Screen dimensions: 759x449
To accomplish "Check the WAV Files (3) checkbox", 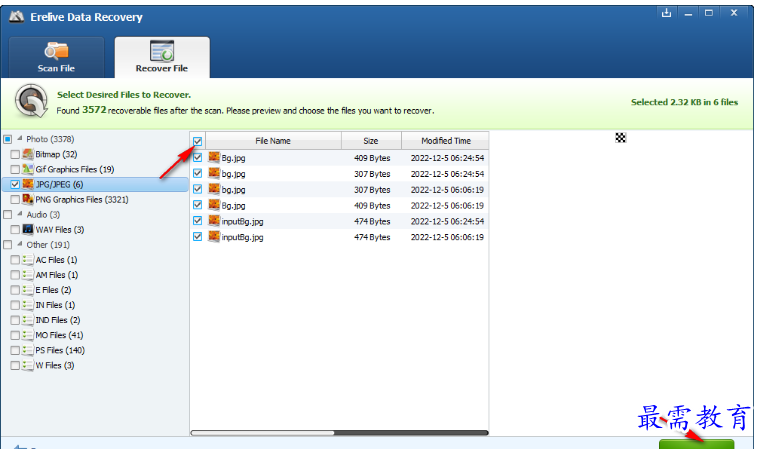I will [15, 229].
